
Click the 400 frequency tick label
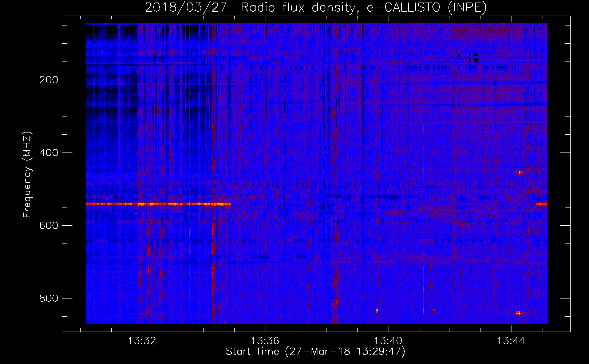click(49, 153)
